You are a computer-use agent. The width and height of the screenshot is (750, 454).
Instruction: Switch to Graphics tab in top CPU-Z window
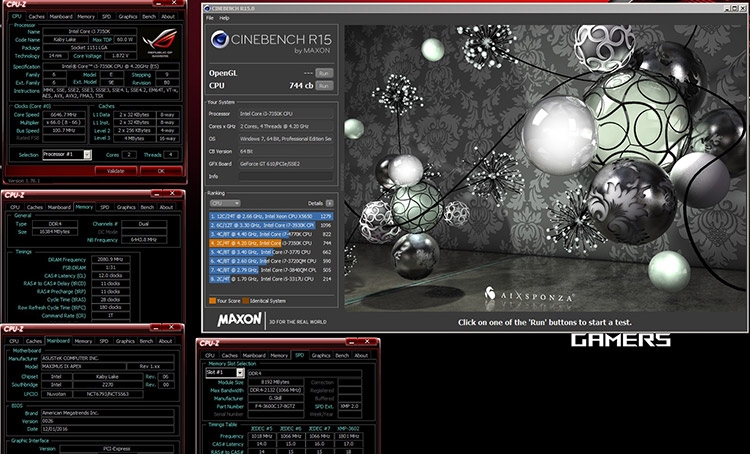click(128, 17)
